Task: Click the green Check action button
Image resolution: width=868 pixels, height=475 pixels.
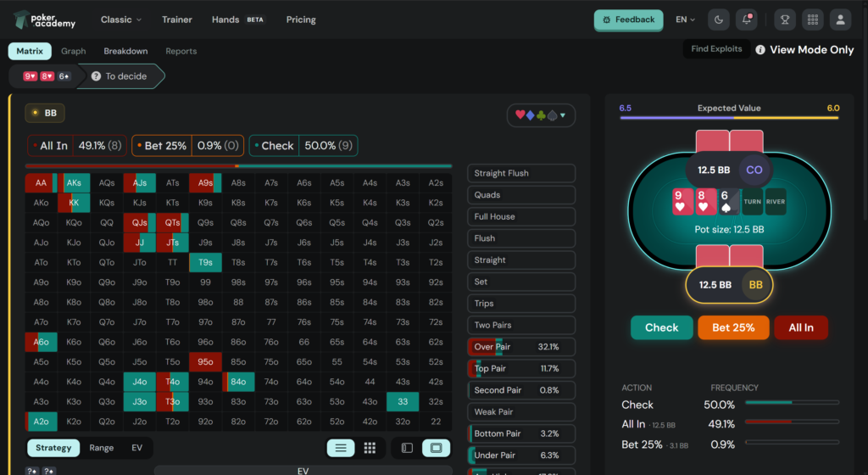Action: click(661, 327)
